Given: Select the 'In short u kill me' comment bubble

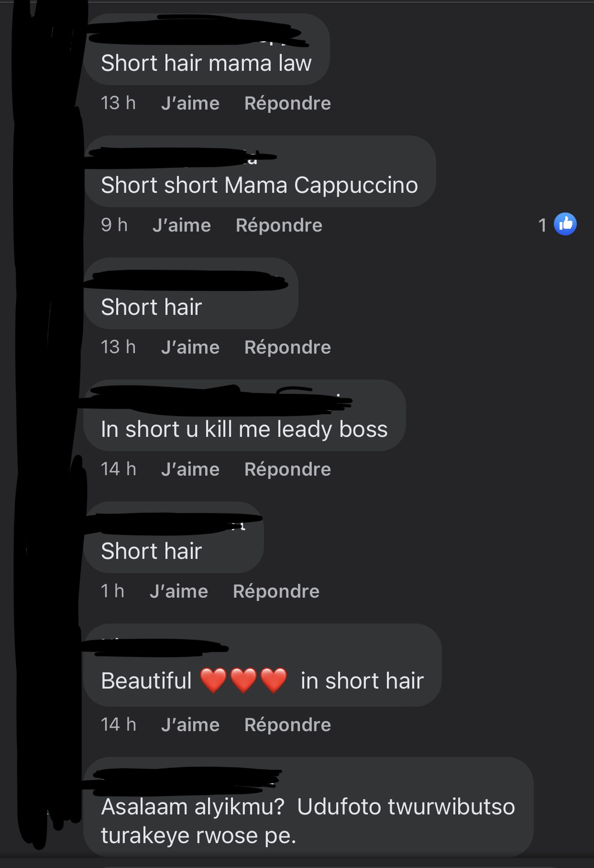Looking at the screenshot, I should pyautogui.click(x=244, y=415).
